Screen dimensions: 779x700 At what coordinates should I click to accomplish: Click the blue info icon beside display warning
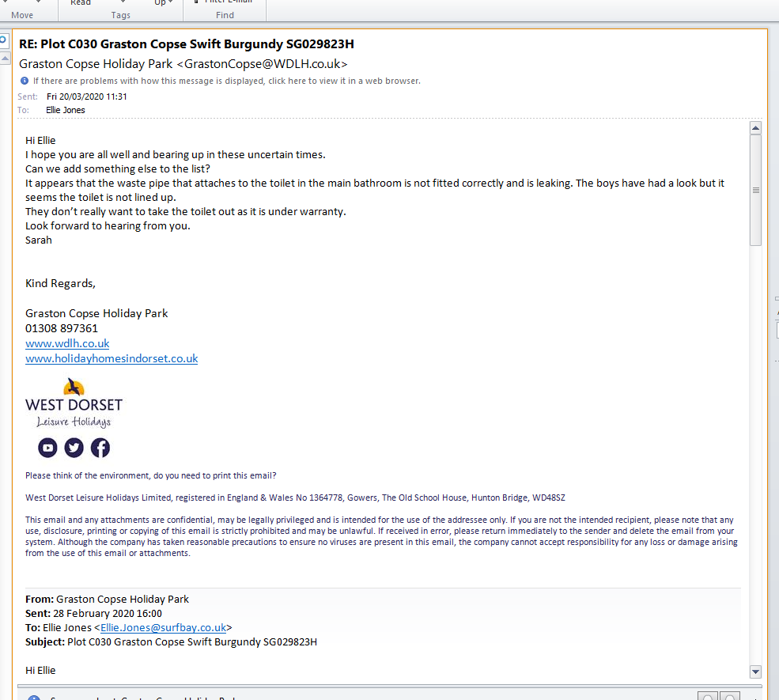click(25, 81)
